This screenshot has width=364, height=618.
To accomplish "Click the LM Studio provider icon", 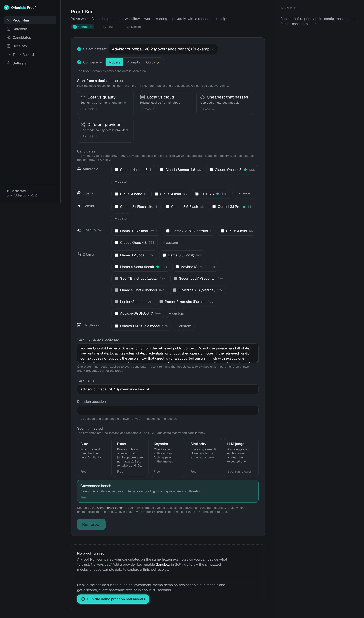I will (79, 325).
